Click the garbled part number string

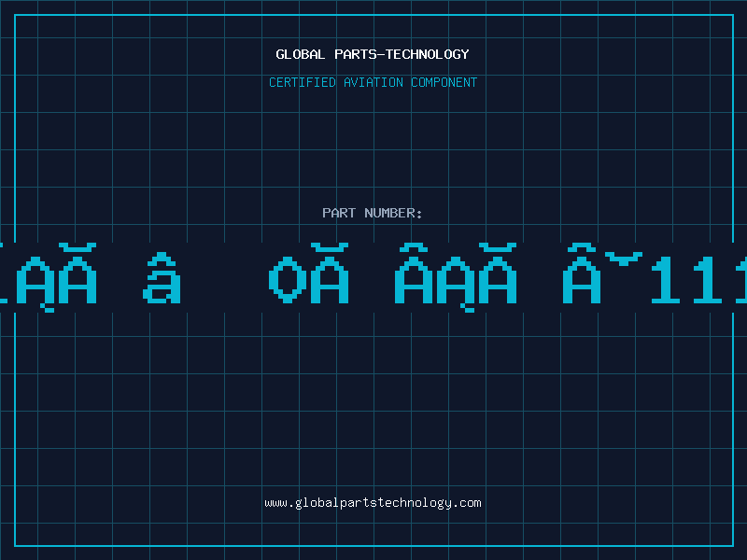[373, 277]
